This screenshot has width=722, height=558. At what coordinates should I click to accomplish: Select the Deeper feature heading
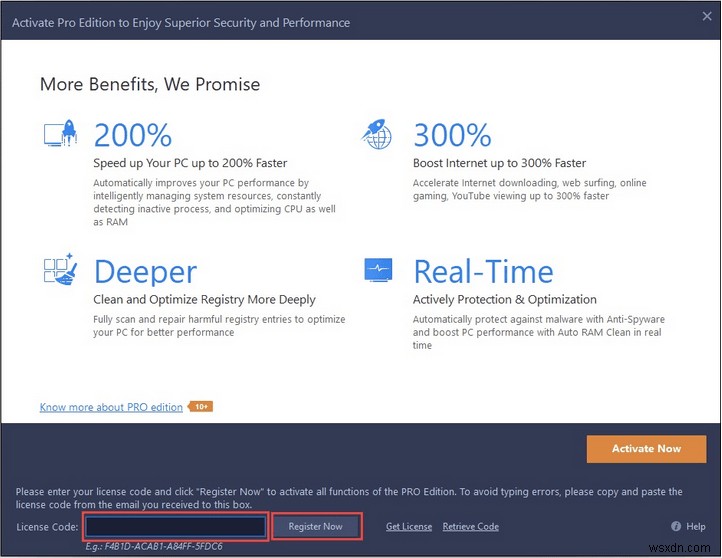[145, 272]
